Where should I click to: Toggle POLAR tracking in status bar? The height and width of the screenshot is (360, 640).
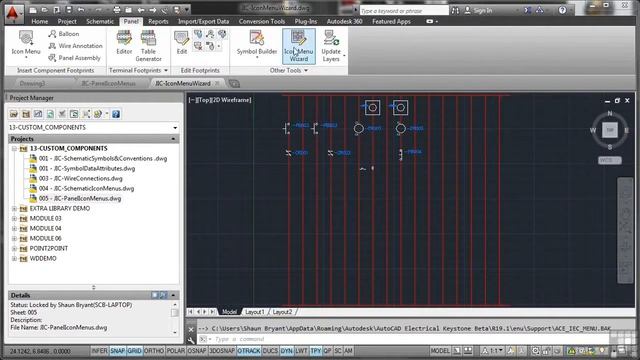coord(176,351)
